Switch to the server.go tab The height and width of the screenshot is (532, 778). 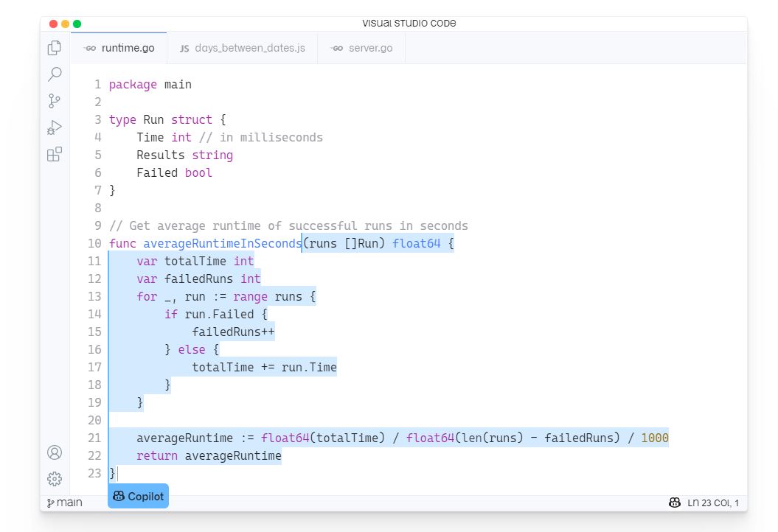369,48
